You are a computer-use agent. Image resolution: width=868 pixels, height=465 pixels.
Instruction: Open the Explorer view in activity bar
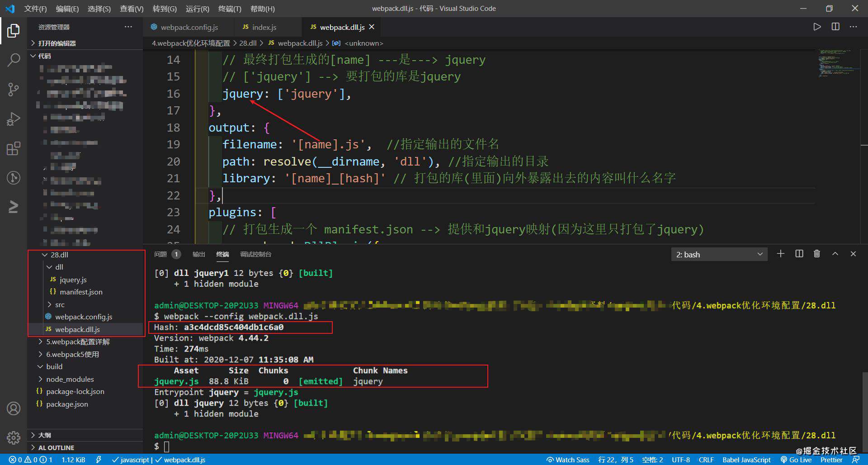[14, 31]
